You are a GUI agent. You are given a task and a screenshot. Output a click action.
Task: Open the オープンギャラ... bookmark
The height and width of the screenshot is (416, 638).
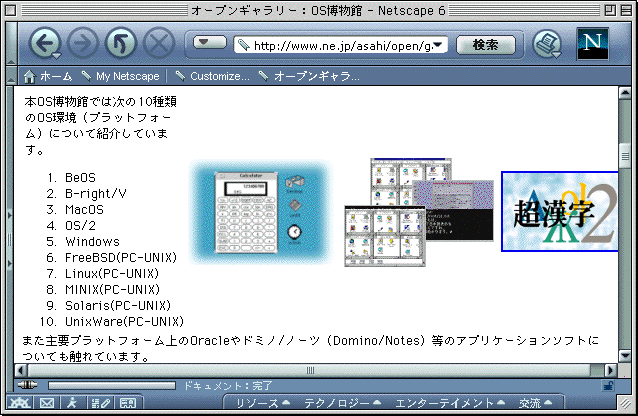coord(309,76)
